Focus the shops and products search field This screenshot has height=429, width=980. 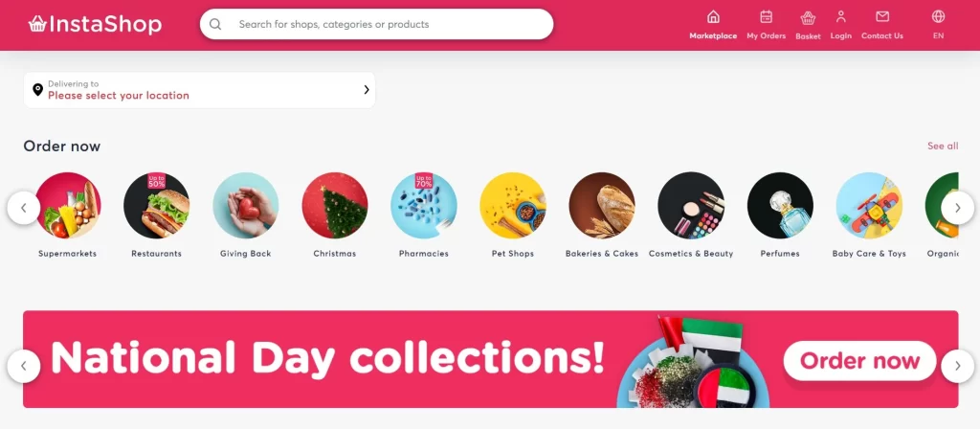coord(376,24)
